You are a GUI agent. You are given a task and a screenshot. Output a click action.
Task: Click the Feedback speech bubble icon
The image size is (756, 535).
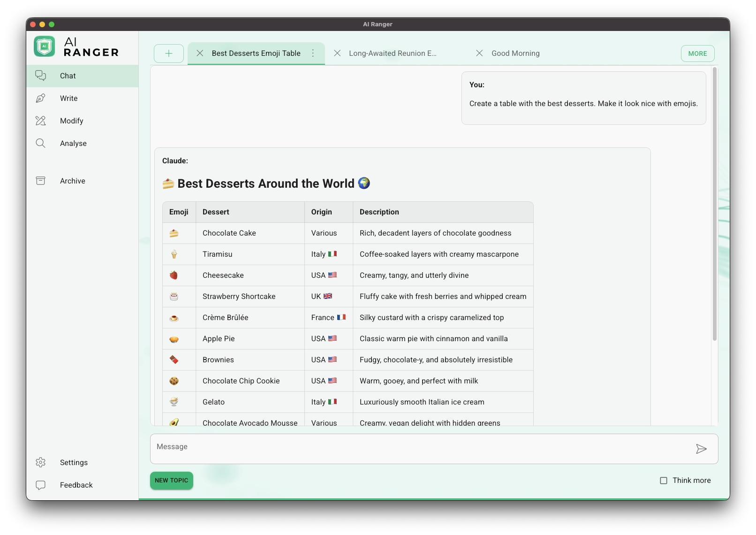(x=41, y=485)
